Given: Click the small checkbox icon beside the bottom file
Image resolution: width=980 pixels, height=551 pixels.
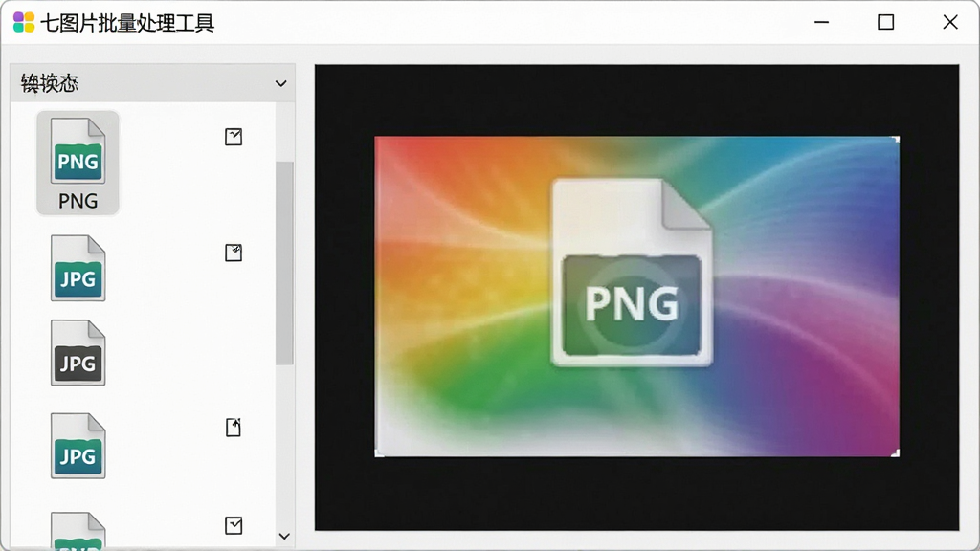Looking at the screenshot, I should 234,525.
